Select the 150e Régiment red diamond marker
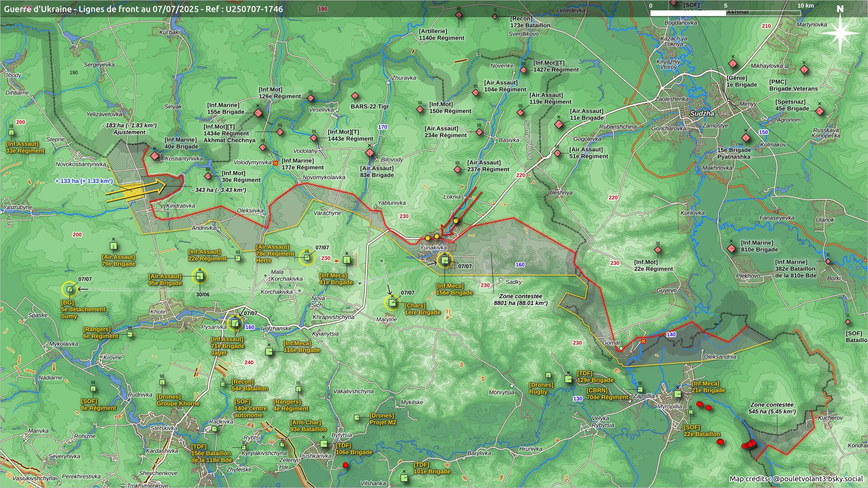The width and height of the screenshot is (868, 488). click(420, 109)
